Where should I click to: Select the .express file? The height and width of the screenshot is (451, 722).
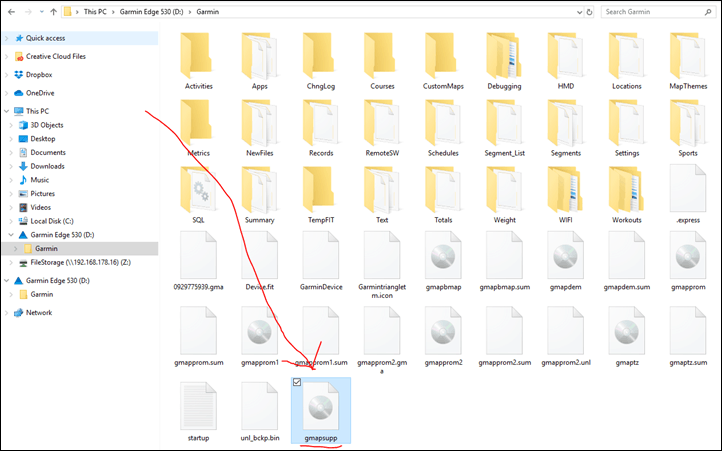688,194
